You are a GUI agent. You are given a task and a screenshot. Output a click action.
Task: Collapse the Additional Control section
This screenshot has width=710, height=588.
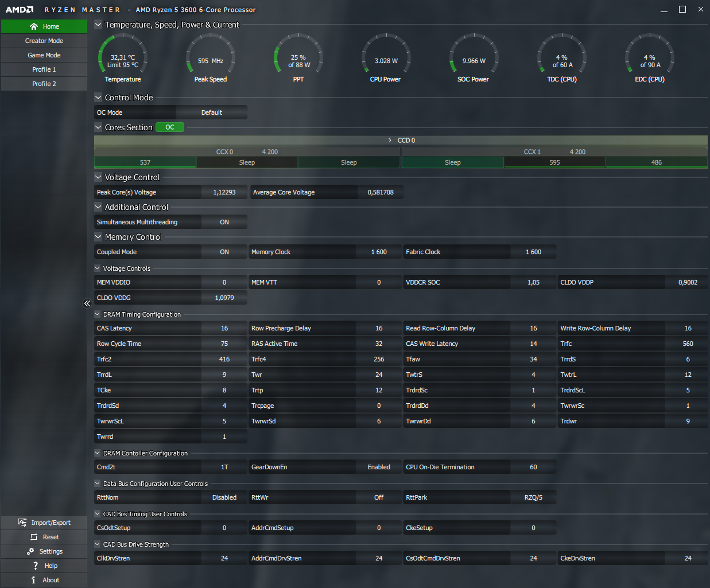pos(98,207)
